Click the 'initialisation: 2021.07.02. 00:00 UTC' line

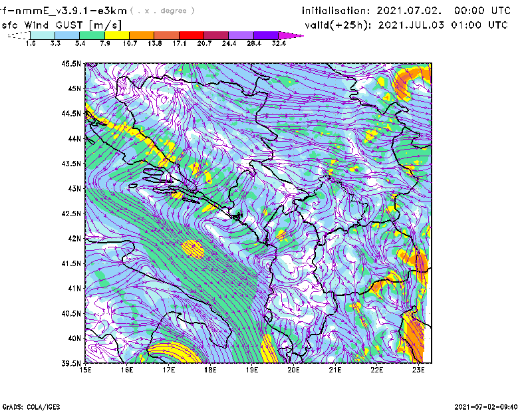point(406,11)
